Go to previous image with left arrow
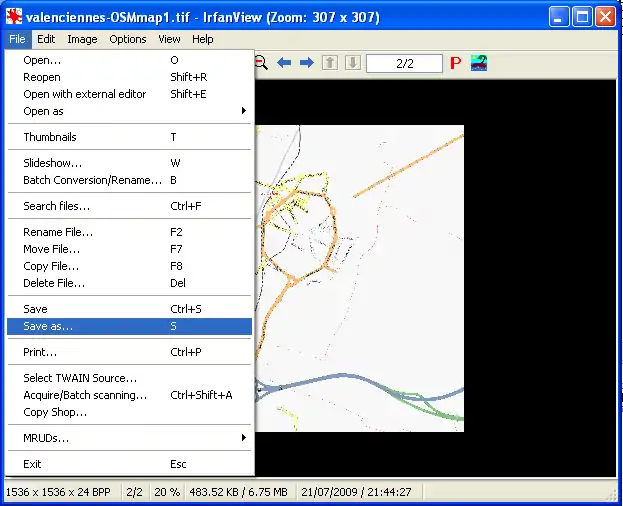623x506 pixels. [x=284, y=63]
